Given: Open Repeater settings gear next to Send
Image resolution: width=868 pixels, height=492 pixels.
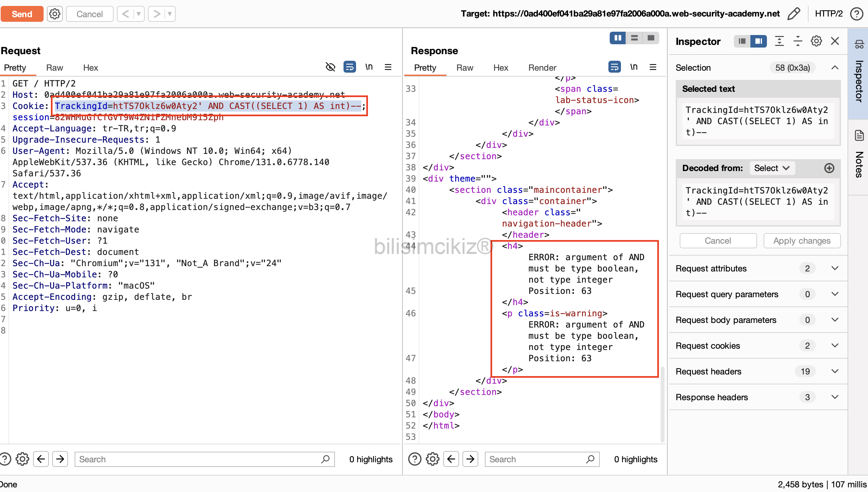Looking at the screenshot, I should tap(55, 14).
